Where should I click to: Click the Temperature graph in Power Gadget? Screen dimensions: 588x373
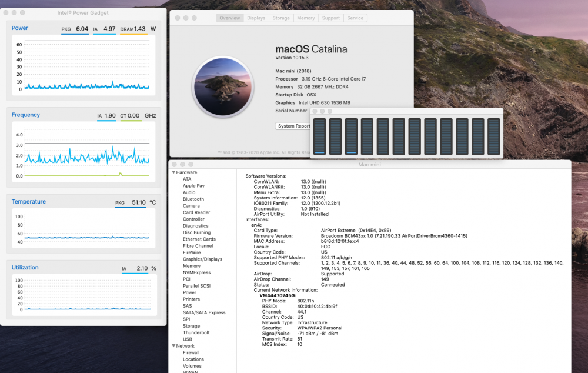pos(83,228)
